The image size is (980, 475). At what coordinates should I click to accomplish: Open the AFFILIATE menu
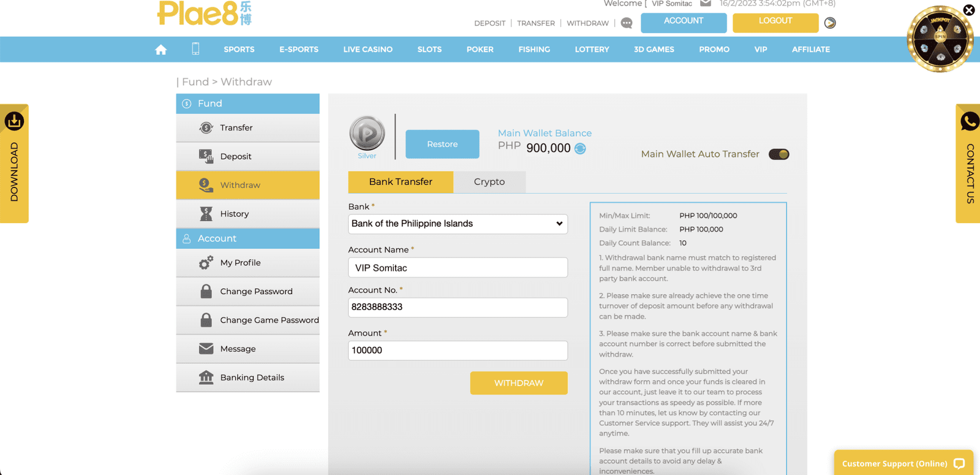tap(811, 50)
